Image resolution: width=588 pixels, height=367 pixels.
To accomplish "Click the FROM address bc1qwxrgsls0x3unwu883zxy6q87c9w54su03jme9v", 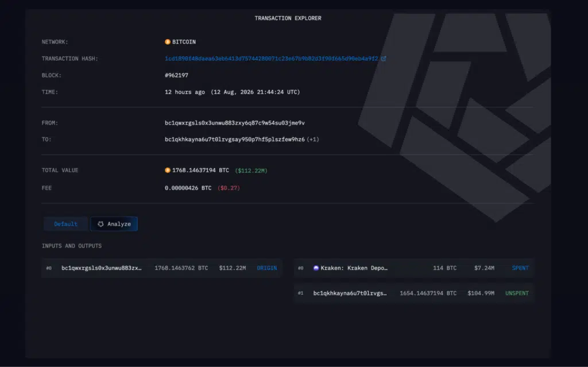I will 235,123.
